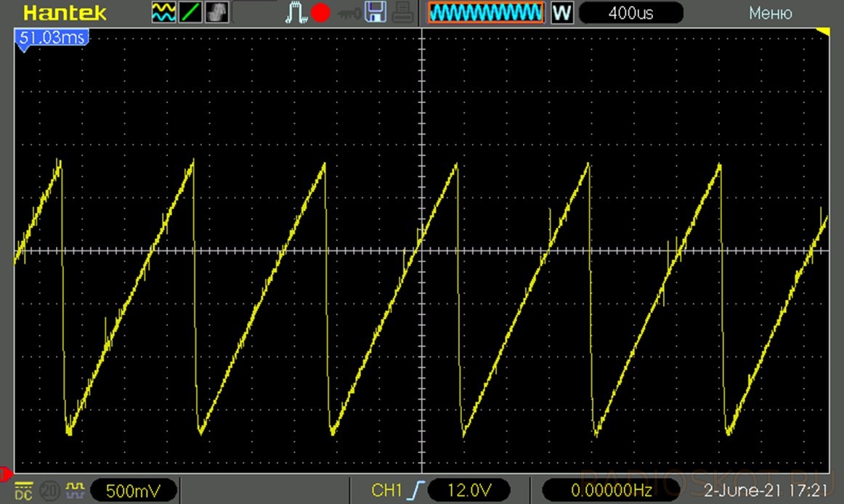
Task: Click the green diagonal line icon
Action: point(190,12)
